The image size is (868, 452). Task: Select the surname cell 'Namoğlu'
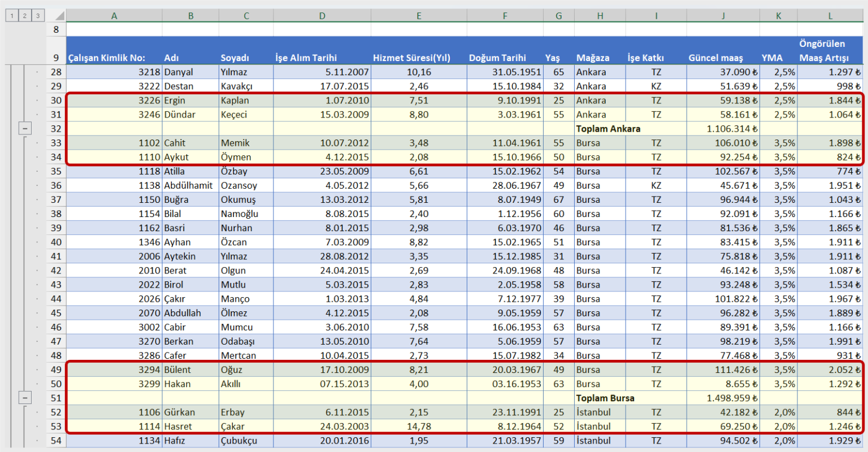pos(246,214)
